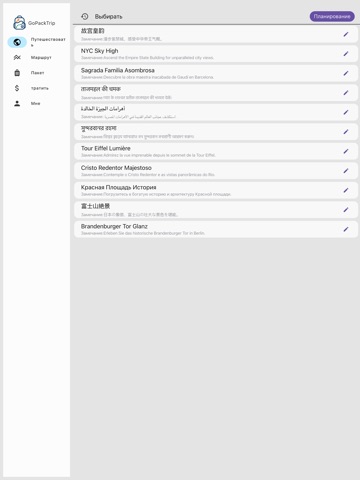Screen dimensions: 360x480
Task: Switch to the Маршрут menu label
Action: pos(41,58)
